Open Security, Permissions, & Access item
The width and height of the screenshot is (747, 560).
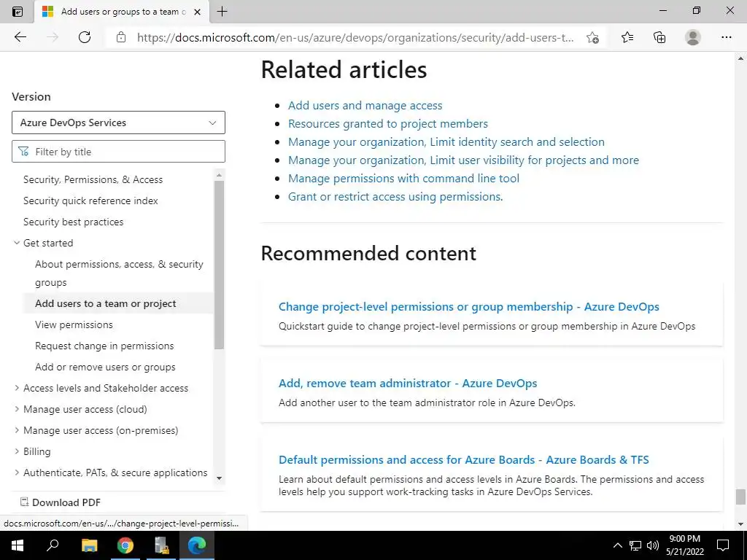[x=93, y=179]
